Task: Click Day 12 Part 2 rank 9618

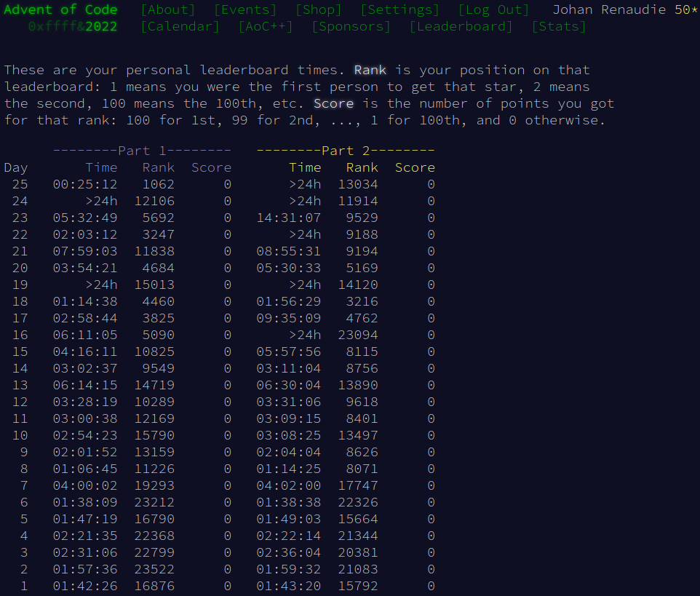Action: 362,402
